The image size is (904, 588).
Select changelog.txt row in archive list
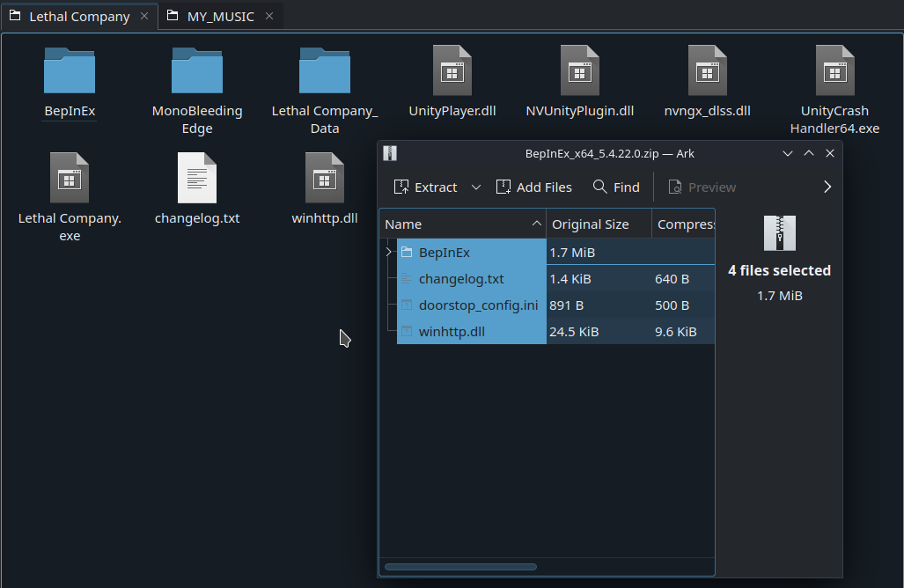(x=547, y=278)
